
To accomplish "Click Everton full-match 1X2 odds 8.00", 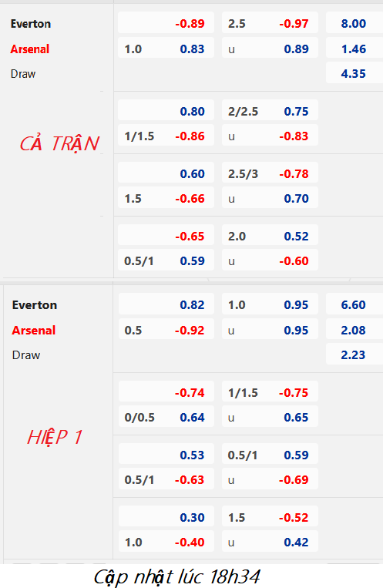I will tap(354, 24).
